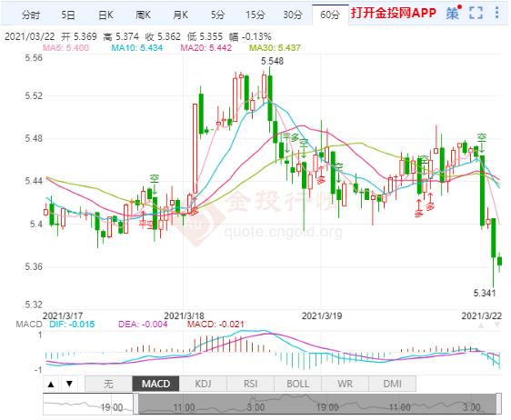Click the 2021/3/18 date axis label
The width and height of the screenshot is (511, 420).
point(184,315)
